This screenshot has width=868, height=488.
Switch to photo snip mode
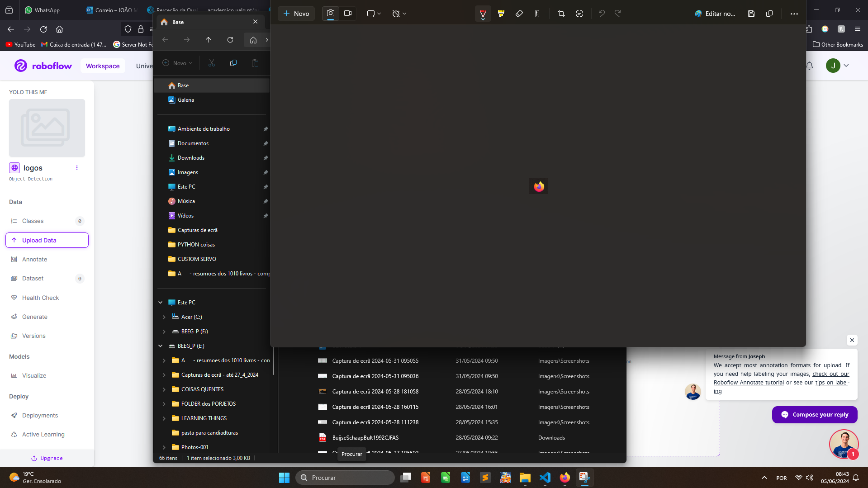point(331,14)
